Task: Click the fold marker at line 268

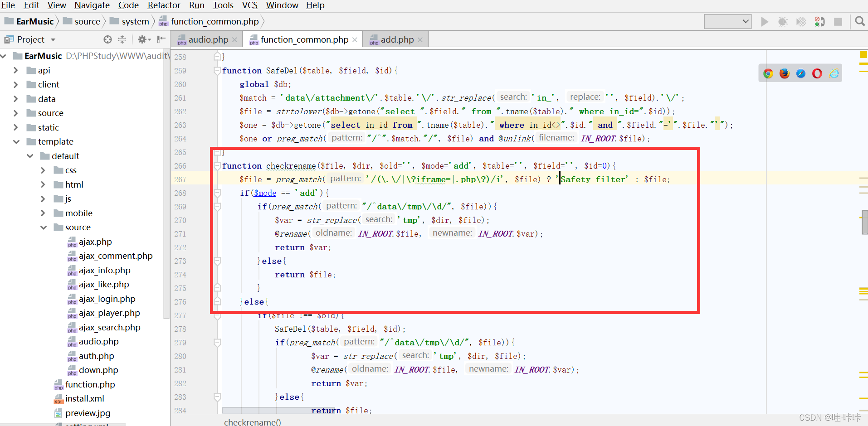Action: pyautogui.click(x=217, y=193)
